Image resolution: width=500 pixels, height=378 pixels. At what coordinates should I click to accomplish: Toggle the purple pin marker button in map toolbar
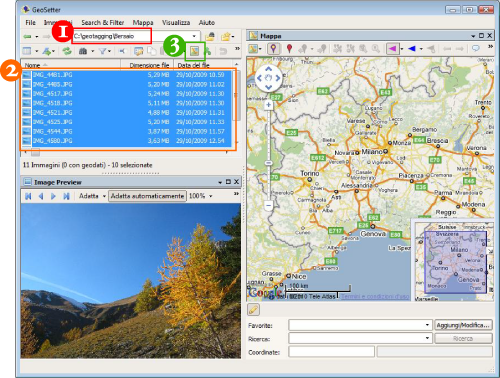(273, 49)
